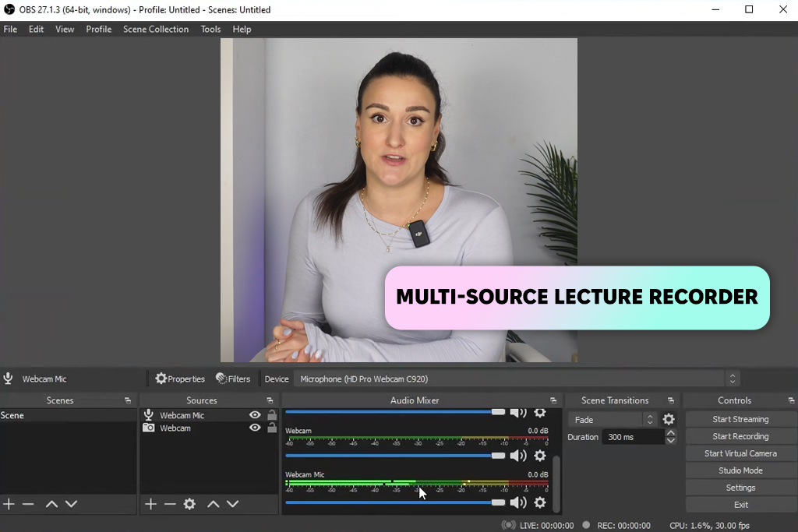Undock the Audio Mixer panel
Screen dimensions: 798x532
[553, 401]
